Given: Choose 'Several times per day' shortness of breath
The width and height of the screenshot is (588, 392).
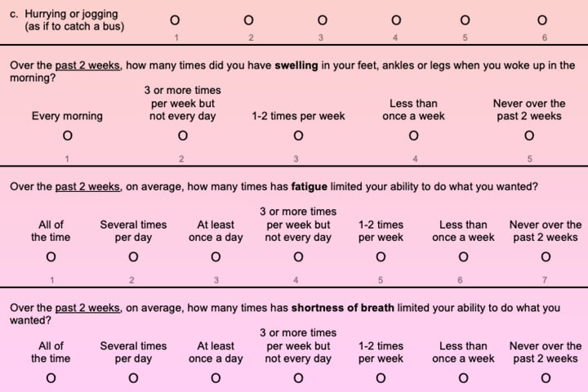Looking at the screenshot, I should tap(133, 378).
